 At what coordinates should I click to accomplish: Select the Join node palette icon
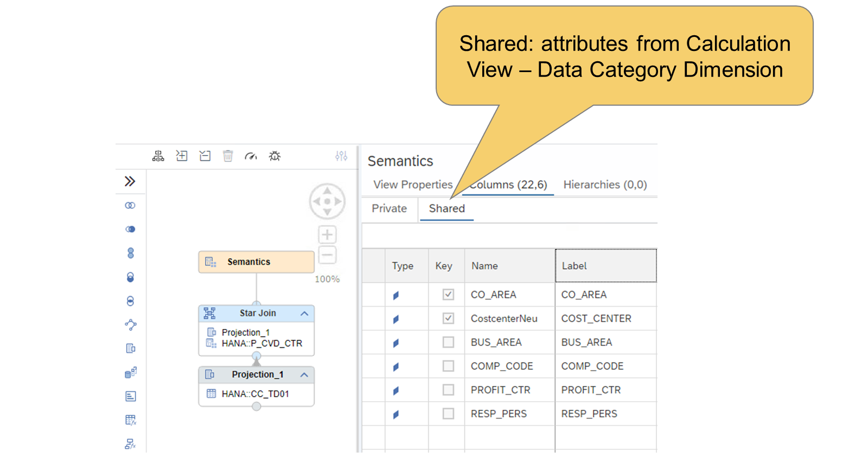click(x=130, y=205)
